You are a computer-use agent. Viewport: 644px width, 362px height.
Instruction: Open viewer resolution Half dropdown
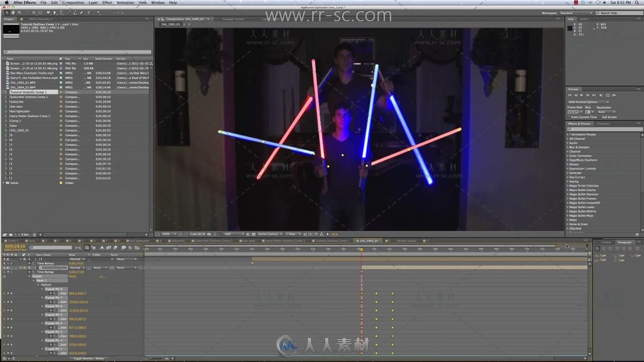234,234
